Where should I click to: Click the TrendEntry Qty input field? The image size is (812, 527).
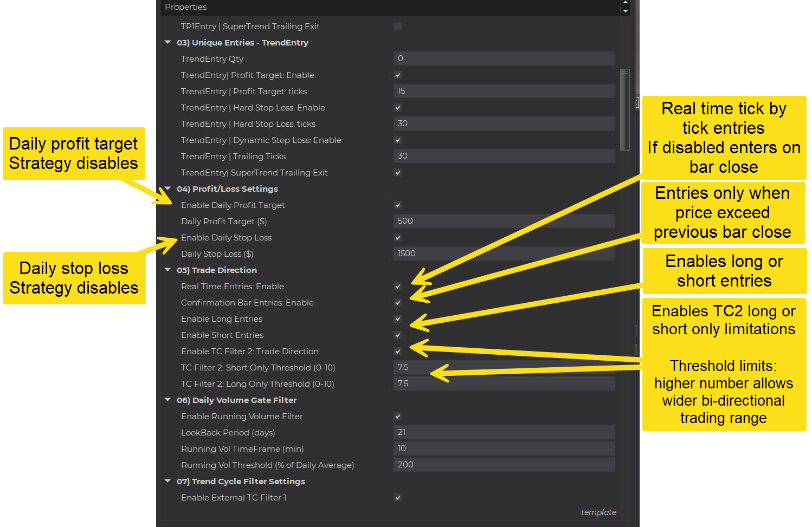[x=504, y=58]
